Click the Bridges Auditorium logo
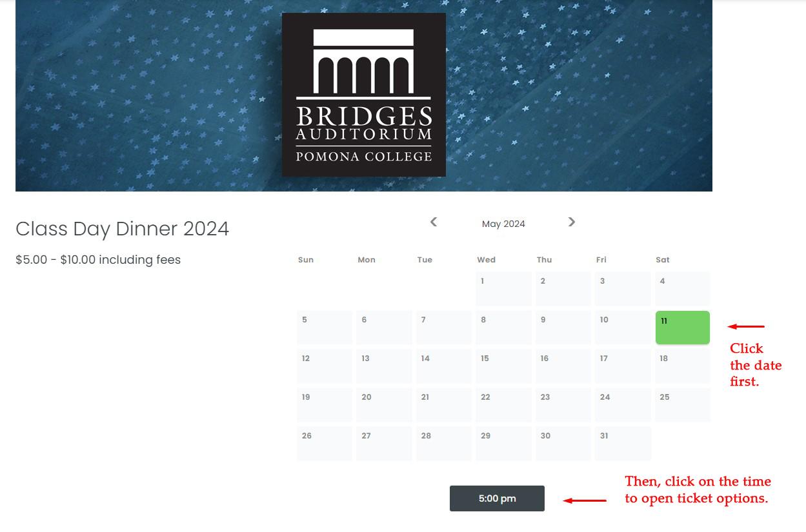The height and width of the screenshot is (532, 806). 364,95
